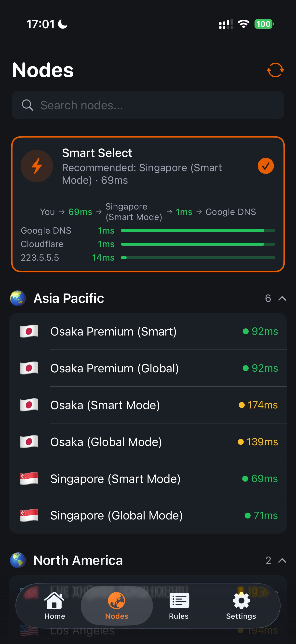Tap the Wi-Fi status bar icon
This screenshot has height=644, width=296.
[243, 24]
